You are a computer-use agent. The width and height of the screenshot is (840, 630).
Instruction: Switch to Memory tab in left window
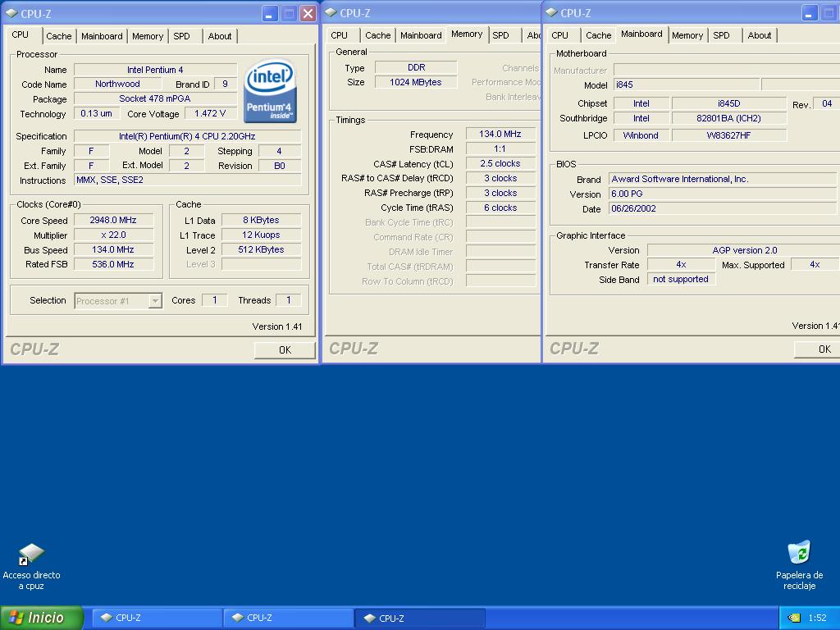pyautogui.click(x=148, y=36)
